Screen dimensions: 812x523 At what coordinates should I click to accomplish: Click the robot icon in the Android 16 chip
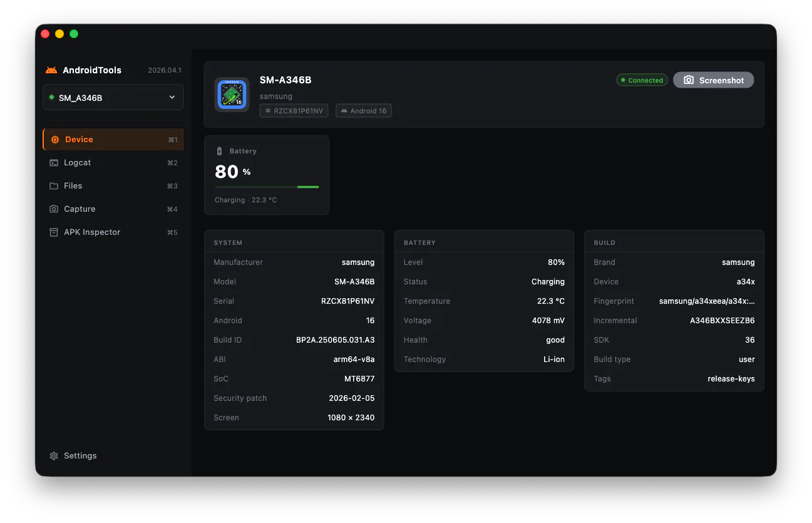[x=344, y=111]
